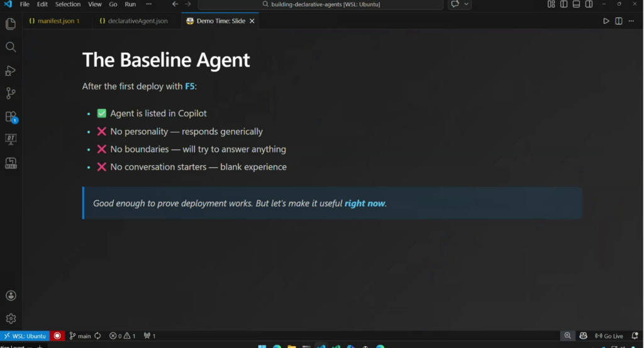Open the Extensions view icon

pyautogui.click(x=11, y=117)
